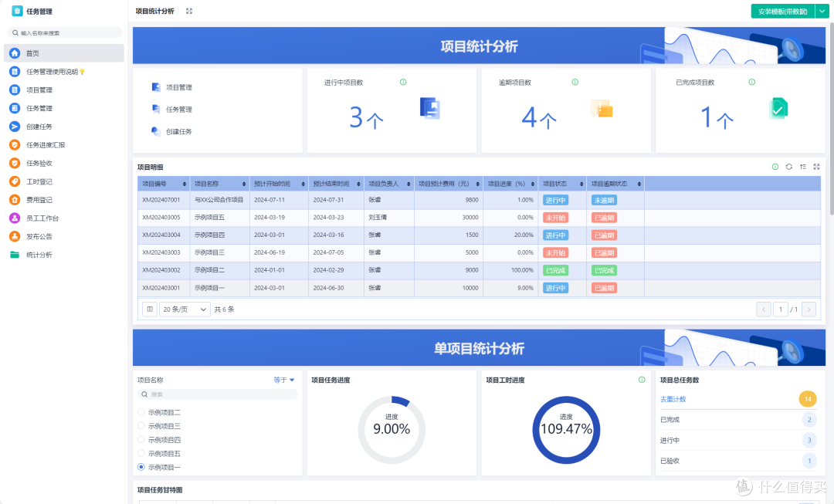Click info icon on 逾期项目数 card
The image size is (834, 504).
click(x=575, y=82)
